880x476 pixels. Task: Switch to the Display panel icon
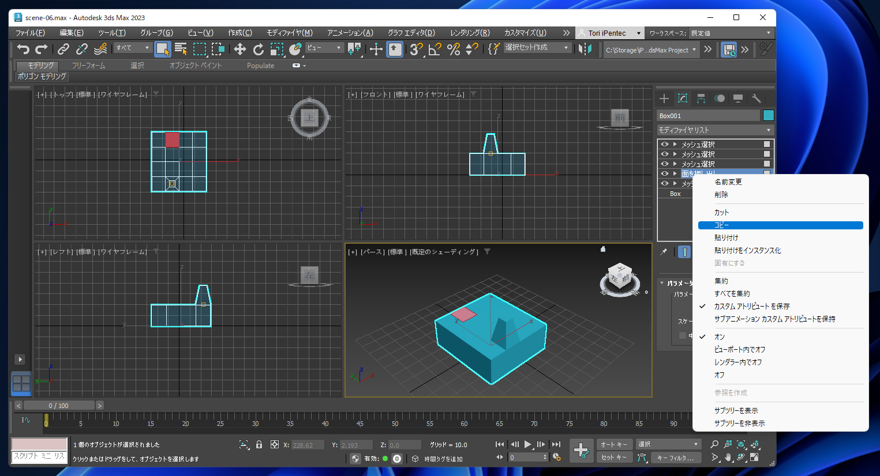click(x=738, y=99)
